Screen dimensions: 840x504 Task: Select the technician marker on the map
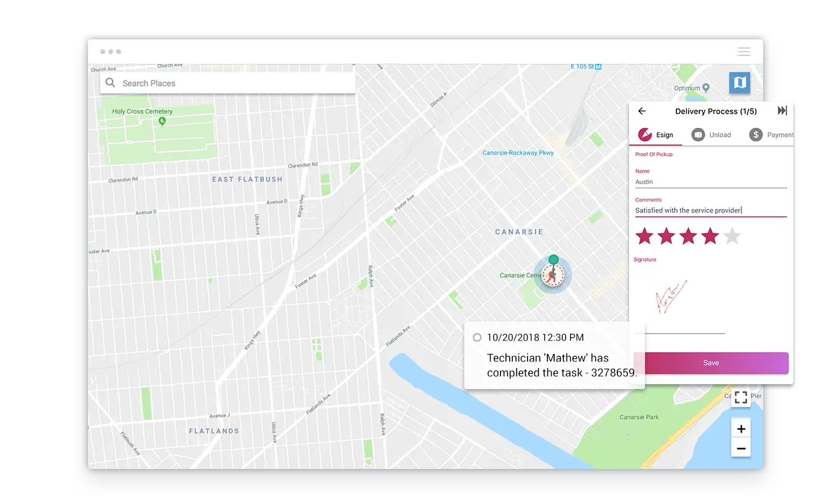pos(553,274)
